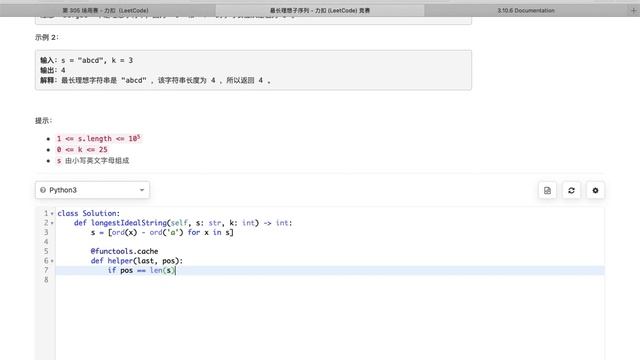Click the input line 's = "abcd", k = 3'
The height and width of the screenshot is (360, 640).
click(x=87, y=60)
